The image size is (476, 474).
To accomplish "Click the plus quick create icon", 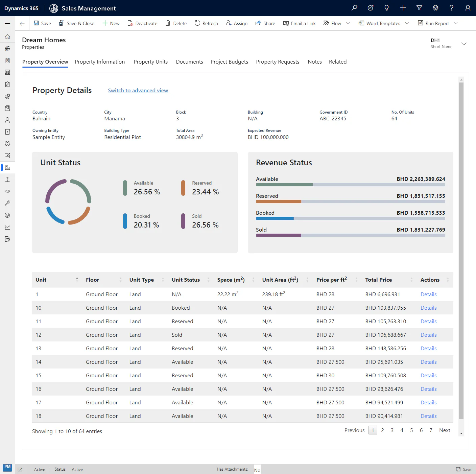I will pos(403,8).
